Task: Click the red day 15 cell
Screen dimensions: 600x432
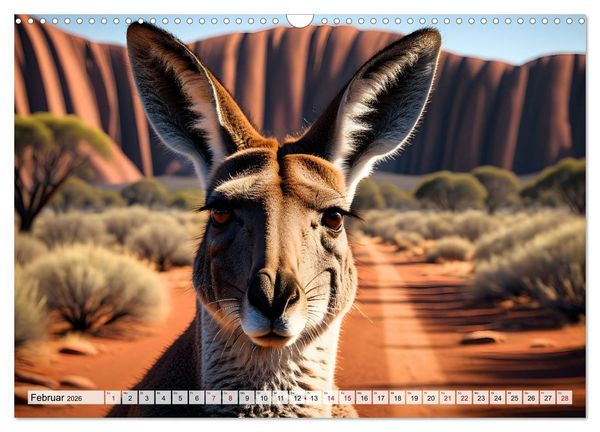Action: click(347, 398)
